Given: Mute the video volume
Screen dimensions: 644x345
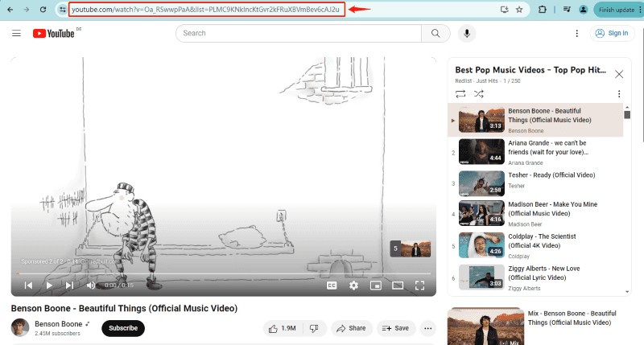Looking at the screenshot, I should coord(91,285).
